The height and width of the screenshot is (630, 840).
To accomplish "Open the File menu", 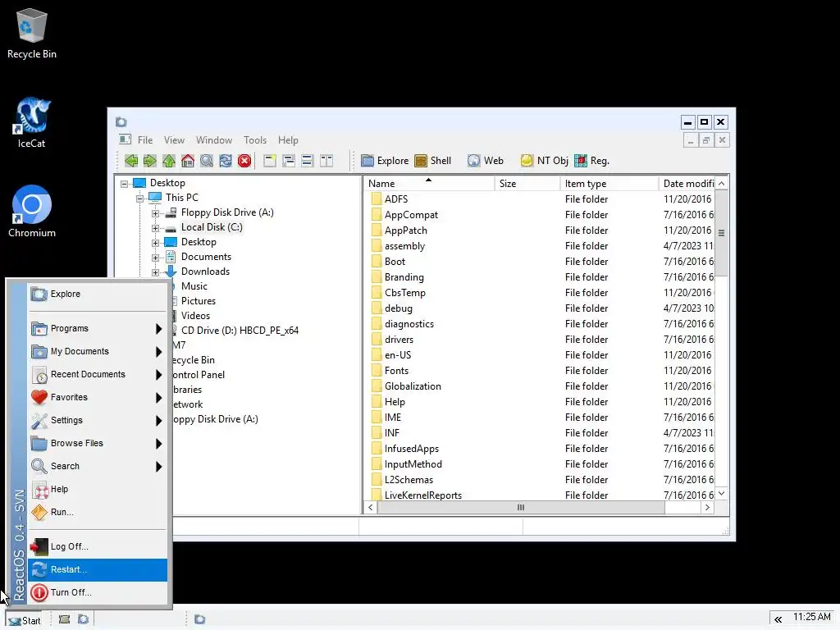I will coord(144,139).
